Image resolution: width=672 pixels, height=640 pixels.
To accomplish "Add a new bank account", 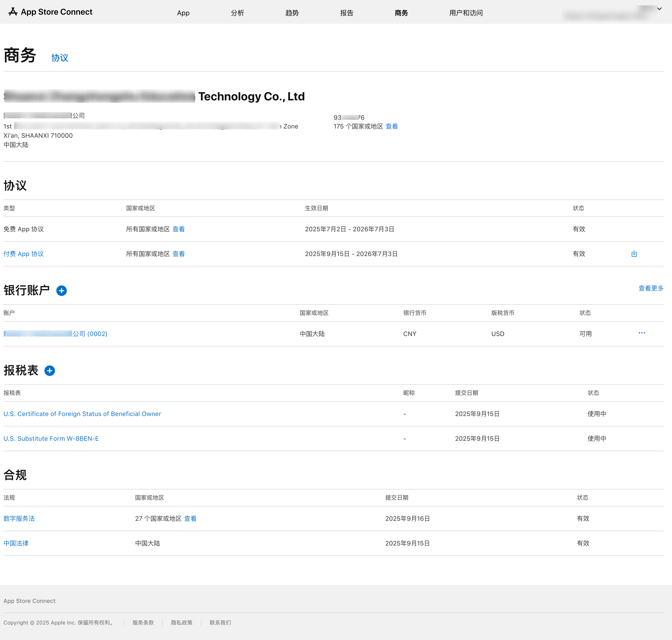I will pos(61,291).
